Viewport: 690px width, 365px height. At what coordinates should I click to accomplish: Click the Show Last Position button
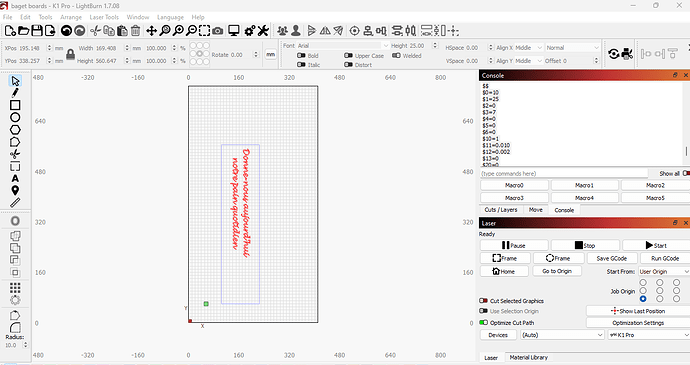(x=638, y=311)
